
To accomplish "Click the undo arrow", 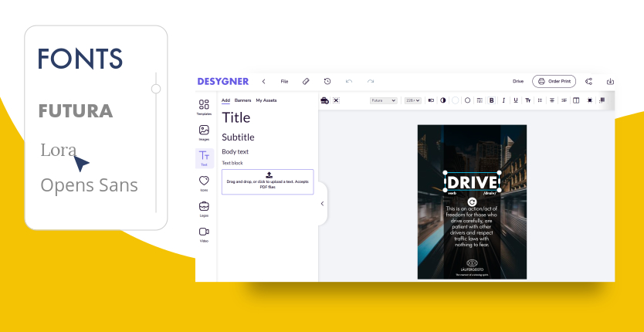I will click(x=349, y=81).
